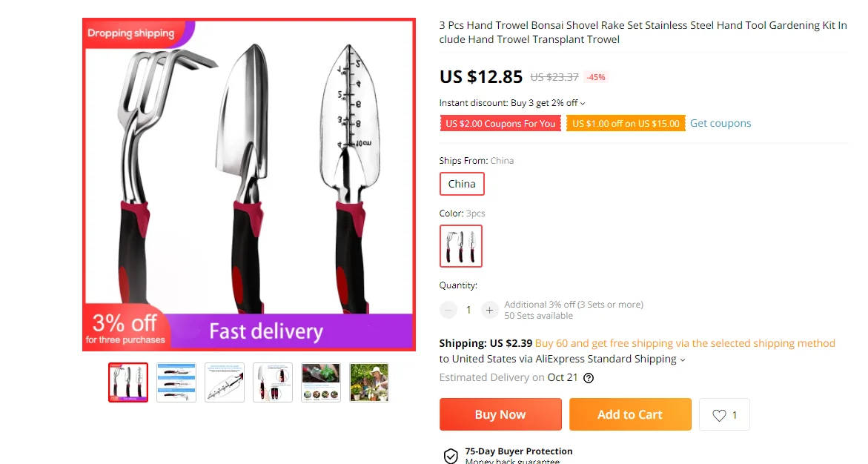Increase quantity with the plus button
Screen dimensions: 868x464
tap(489, 310)
